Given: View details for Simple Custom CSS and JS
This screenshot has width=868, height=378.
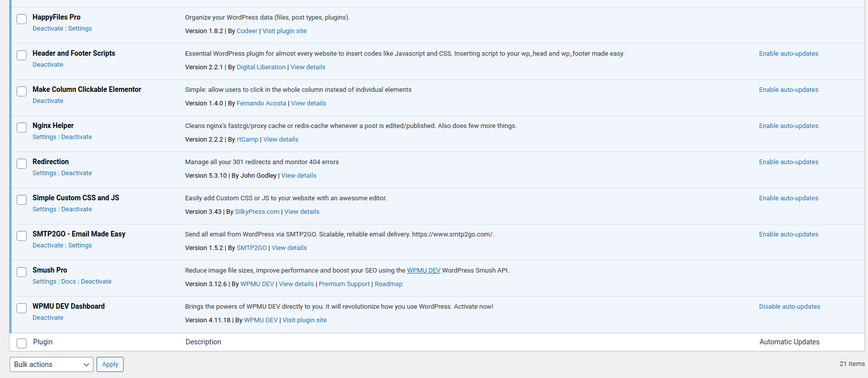Looking at the screenshot, I should pos(302,212).
